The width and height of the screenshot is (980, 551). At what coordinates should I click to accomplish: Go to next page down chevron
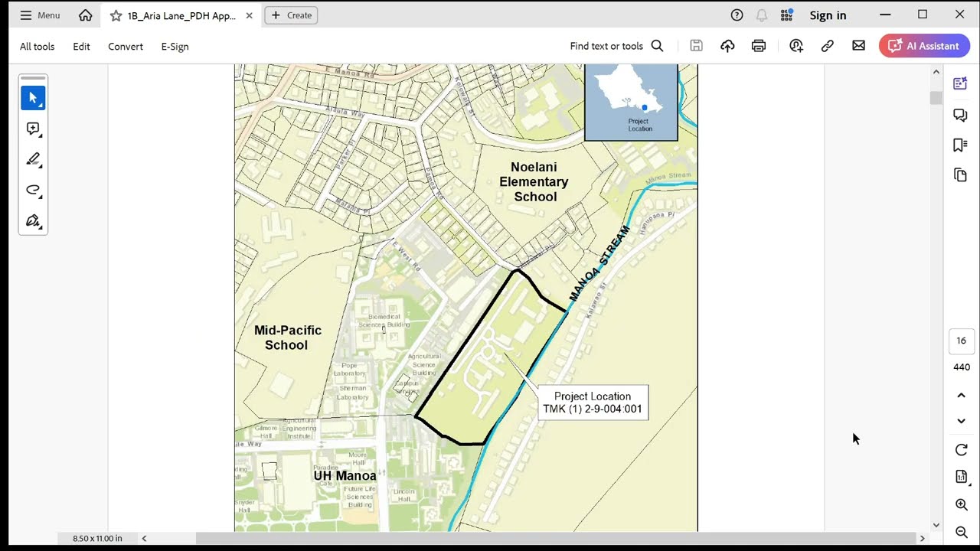click(962, 421)
